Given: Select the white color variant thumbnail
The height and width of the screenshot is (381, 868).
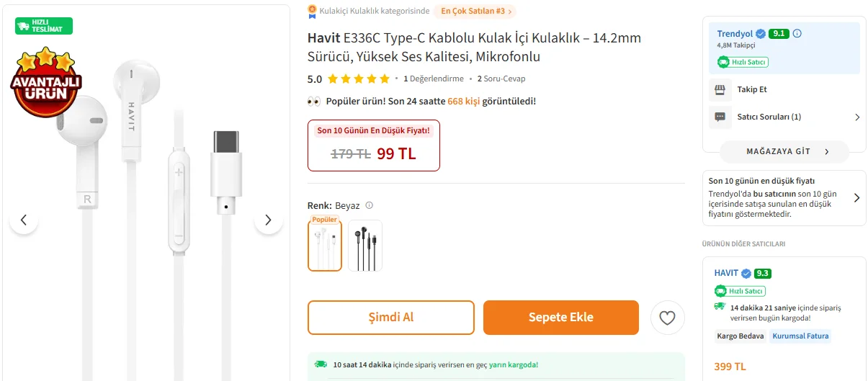Looking at the screenshot, I should (x=325, y=246).
